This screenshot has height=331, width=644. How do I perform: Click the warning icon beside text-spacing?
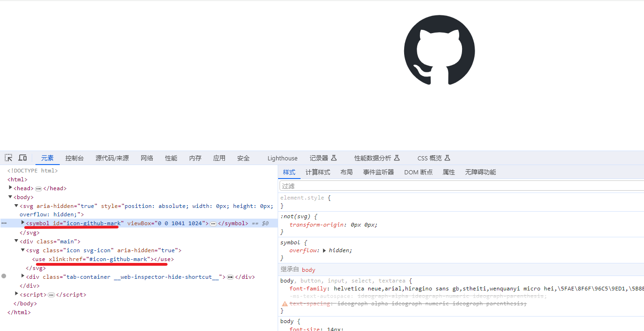tap(284, 303)
